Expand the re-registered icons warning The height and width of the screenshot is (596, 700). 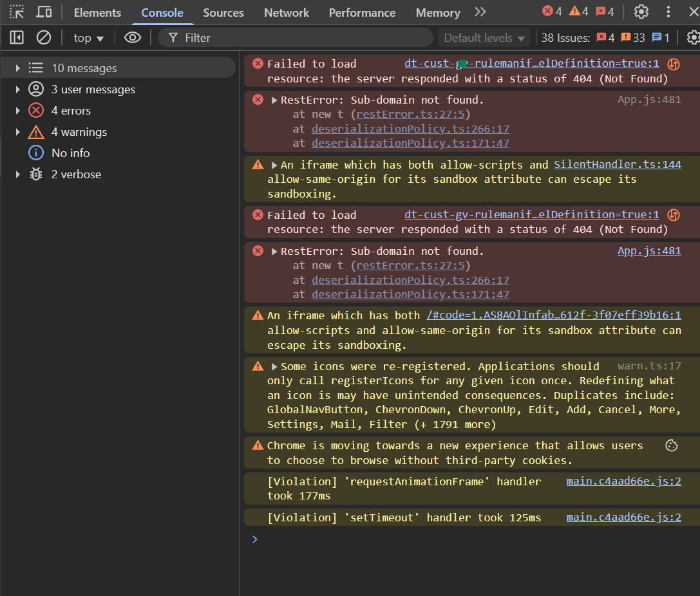(x=274, y=367)
